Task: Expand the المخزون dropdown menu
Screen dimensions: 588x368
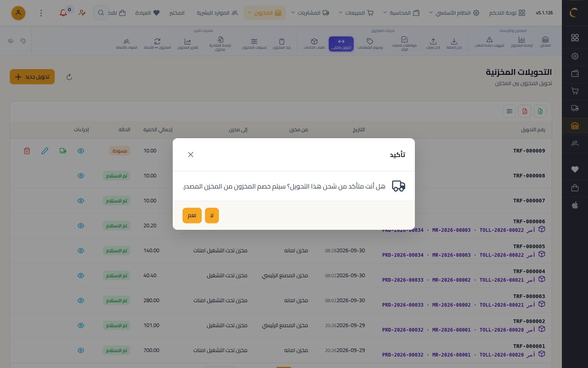Action: tap(265, 13)
